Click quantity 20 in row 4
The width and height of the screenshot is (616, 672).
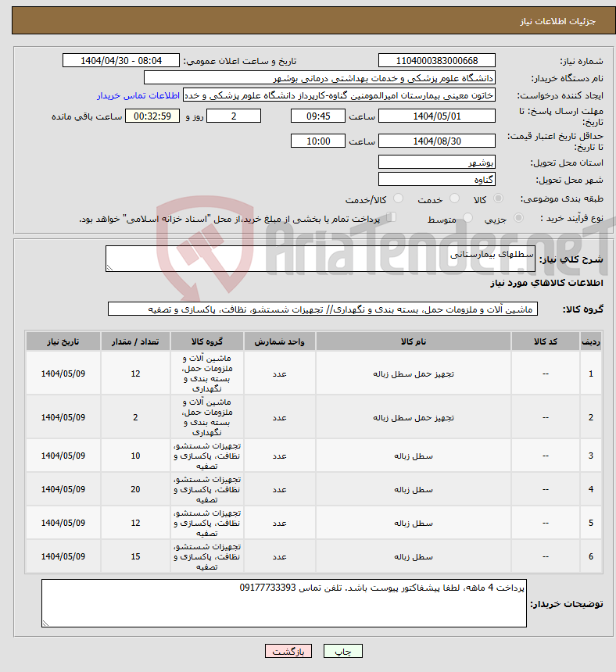(x=135, y=489)
